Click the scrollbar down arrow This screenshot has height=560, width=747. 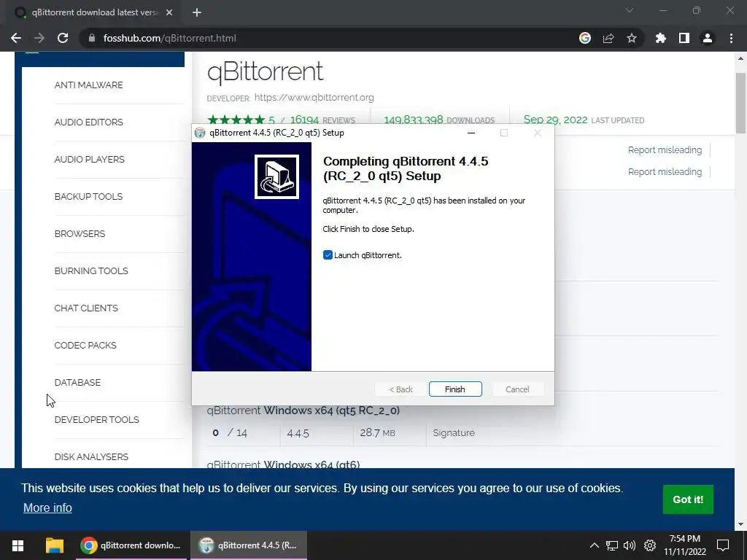pyautogui.click(x=740, y=524)
